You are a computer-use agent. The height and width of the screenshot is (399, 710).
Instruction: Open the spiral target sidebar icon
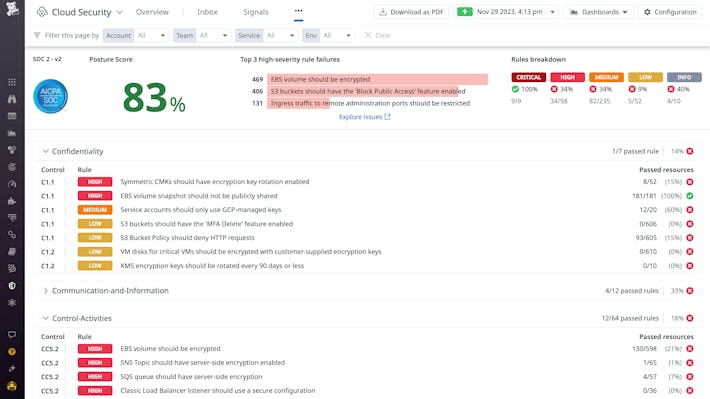click(x=12, y=167)
